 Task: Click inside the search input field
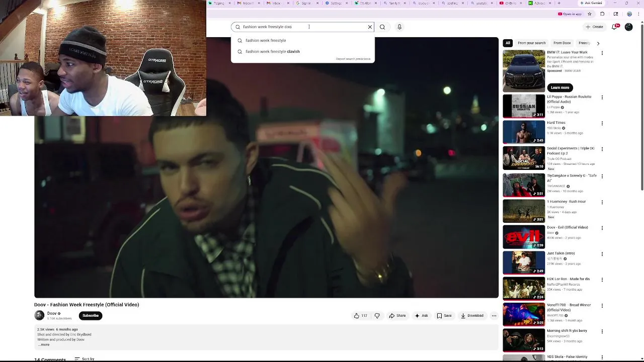pos(302,27)
